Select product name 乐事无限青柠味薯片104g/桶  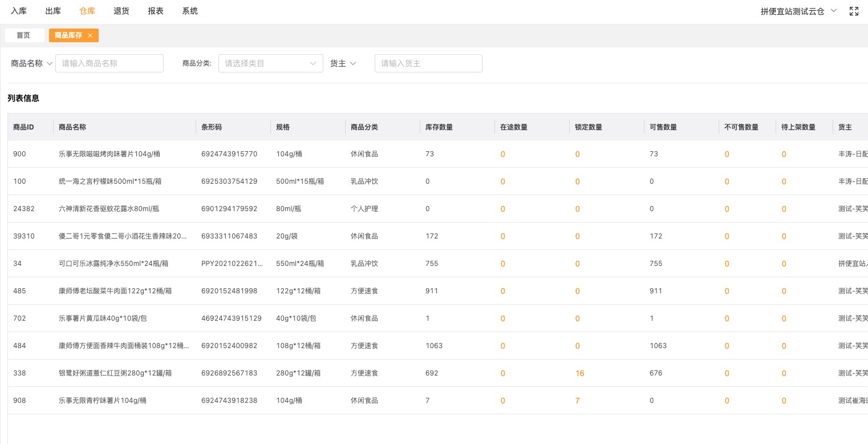(103, 401)
